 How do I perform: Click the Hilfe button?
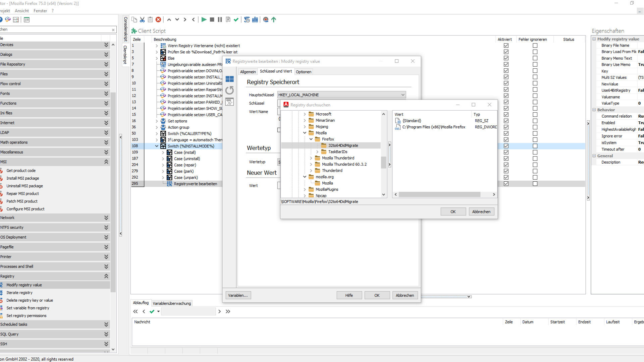[x=349, y=295]
